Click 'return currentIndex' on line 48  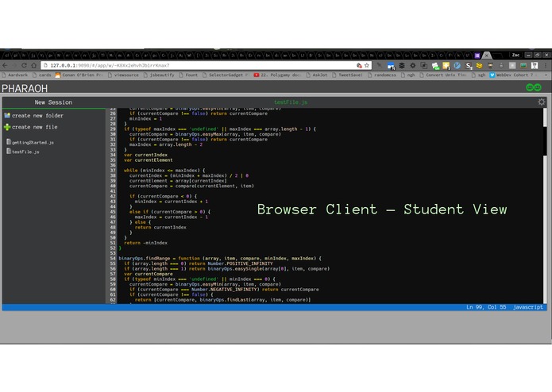tap(160, 227)
